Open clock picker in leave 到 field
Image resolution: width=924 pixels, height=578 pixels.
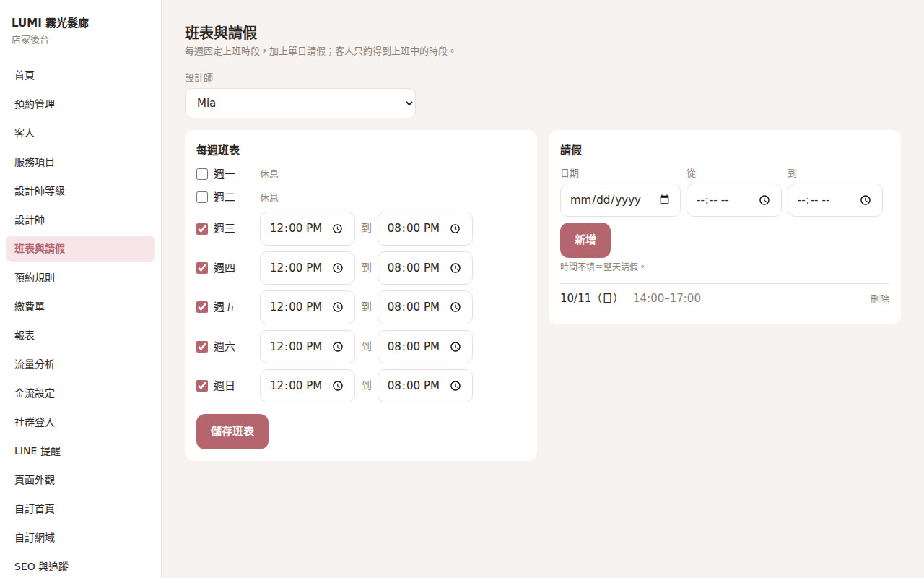tap(866, 200)
